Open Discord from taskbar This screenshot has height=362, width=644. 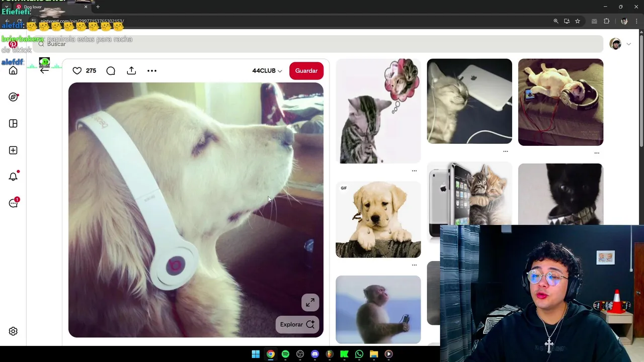tap(315, 354)
